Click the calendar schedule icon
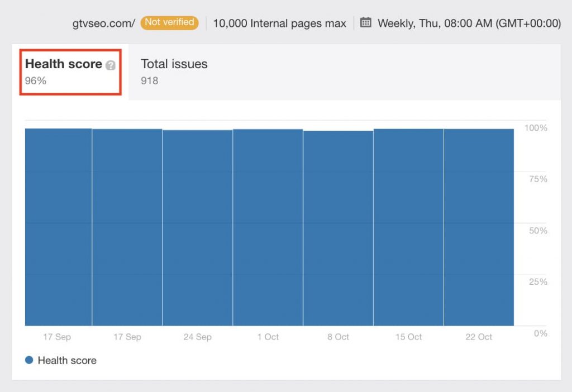The height and width of the screenshot is (392, 572). pos(366,22)
